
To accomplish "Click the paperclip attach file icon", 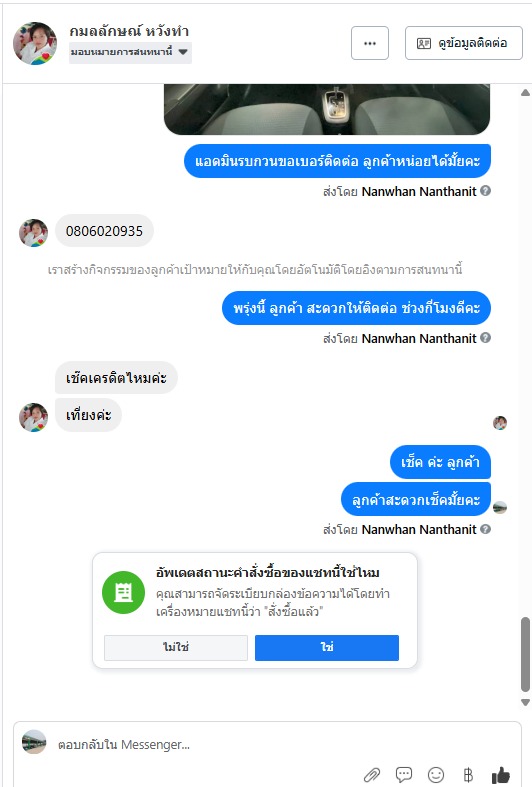I will pos(372,775).
